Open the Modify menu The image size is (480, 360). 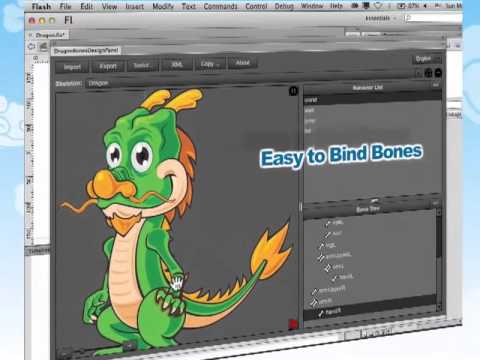[x=163, y=6]
